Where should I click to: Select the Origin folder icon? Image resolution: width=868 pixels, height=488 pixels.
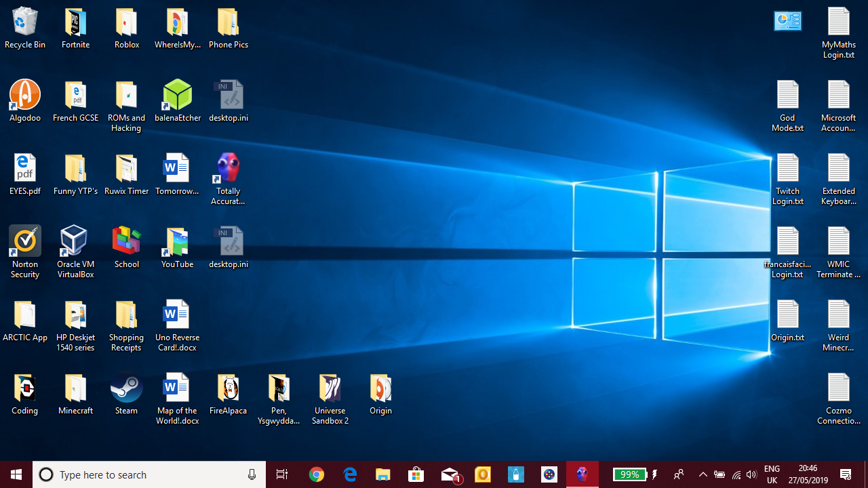pyautogui.click(x=381, y=394)
